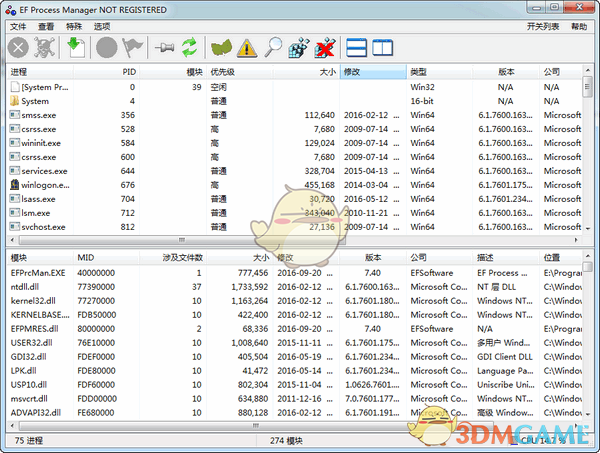The height and width of the screenshot is (453, 600).
Task: Select the USER32.dll module row
Action: (x=295, y=342)
